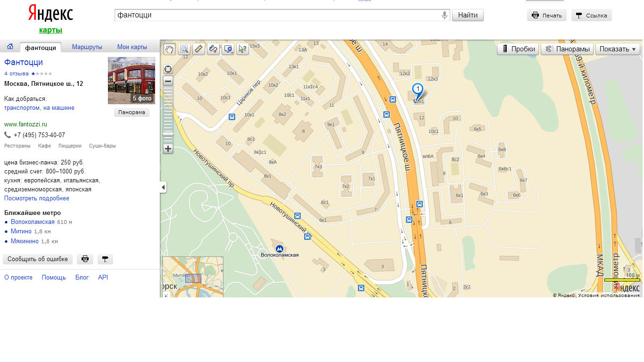Click the Рестораны category tag

click(x=17, y=146)
